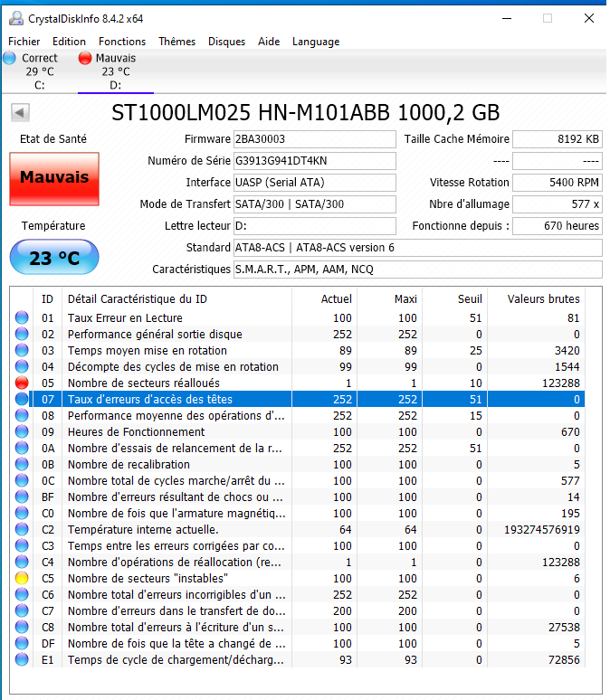The height and width of the screenshot is (700, 610).
Task: Select the D: disk with Mauvais status
Action: [115, 71]
